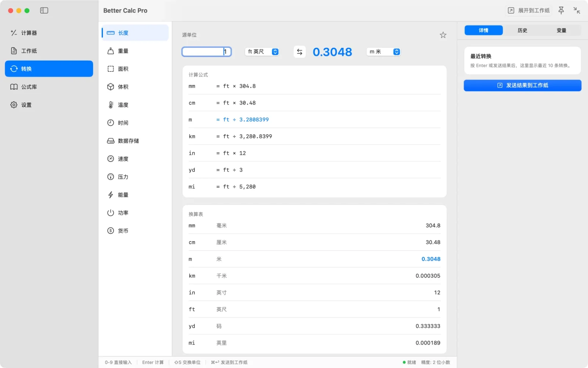Click 厘米 row value 30.48
Viewport: 588px width, 368px height.
(433, 243)
